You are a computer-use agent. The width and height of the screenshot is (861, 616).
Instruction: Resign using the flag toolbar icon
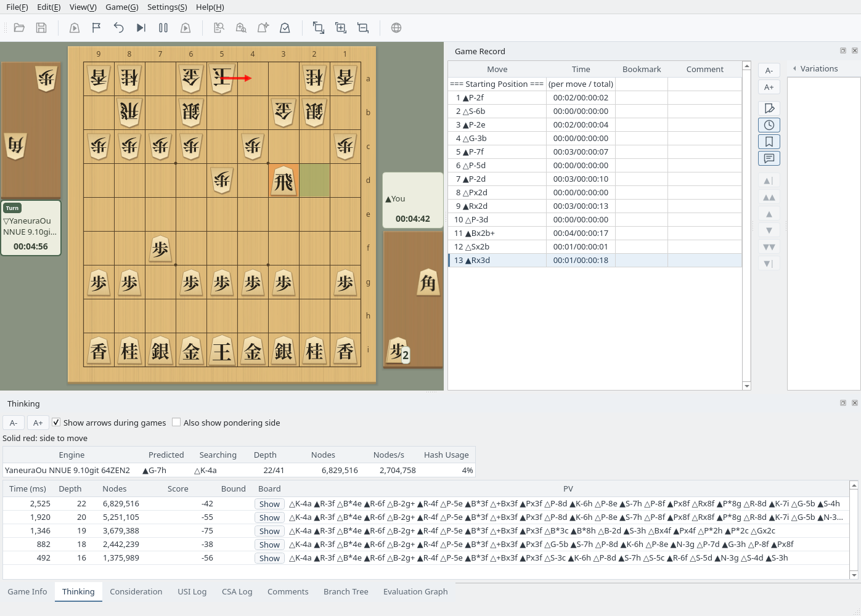(x=97, y=28)
